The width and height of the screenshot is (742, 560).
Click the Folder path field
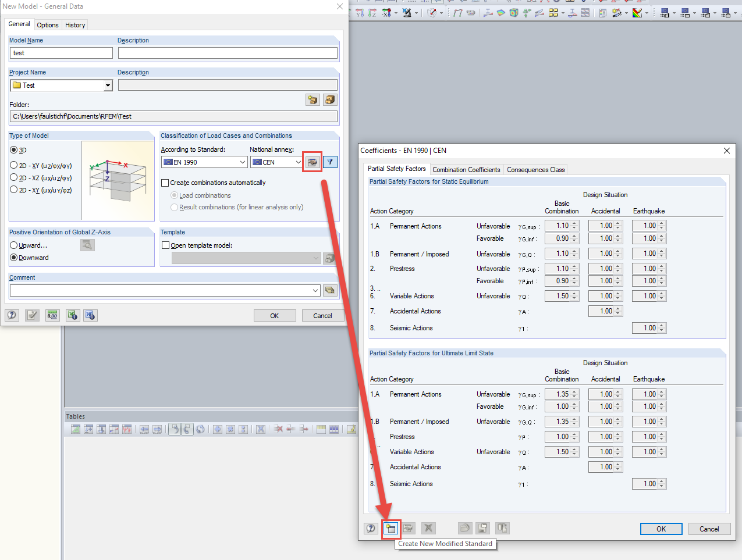coord(174,116)
